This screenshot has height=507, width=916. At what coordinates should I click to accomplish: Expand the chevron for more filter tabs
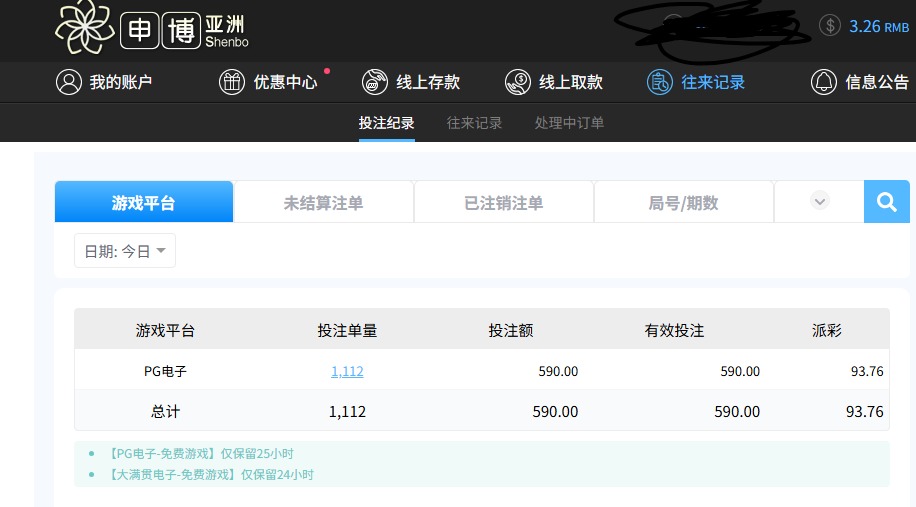pyautogui.click(x=819, y=201)
